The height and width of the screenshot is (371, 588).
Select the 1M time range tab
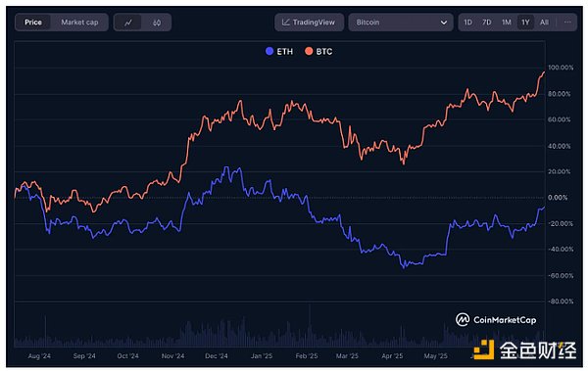coord(507,23)
